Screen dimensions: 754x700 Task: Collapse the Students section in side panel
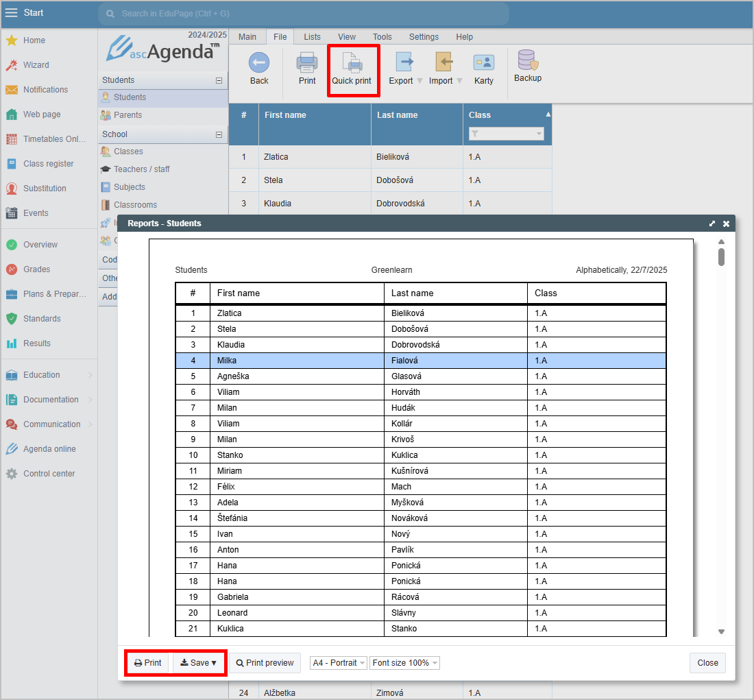tap(219, 80)
